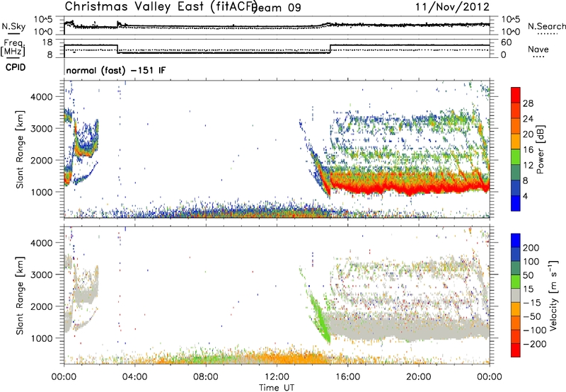Select the 'N.Sky' legend label
Image resolution: width=566 pixels, height=392 pixels.
13,27
